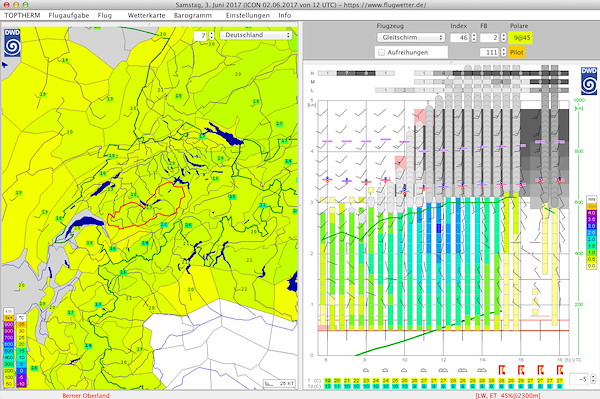Screen dimensions: 600x399
Task: Enable the Aufreihungen checkbox
Action: tap(382, 52)
